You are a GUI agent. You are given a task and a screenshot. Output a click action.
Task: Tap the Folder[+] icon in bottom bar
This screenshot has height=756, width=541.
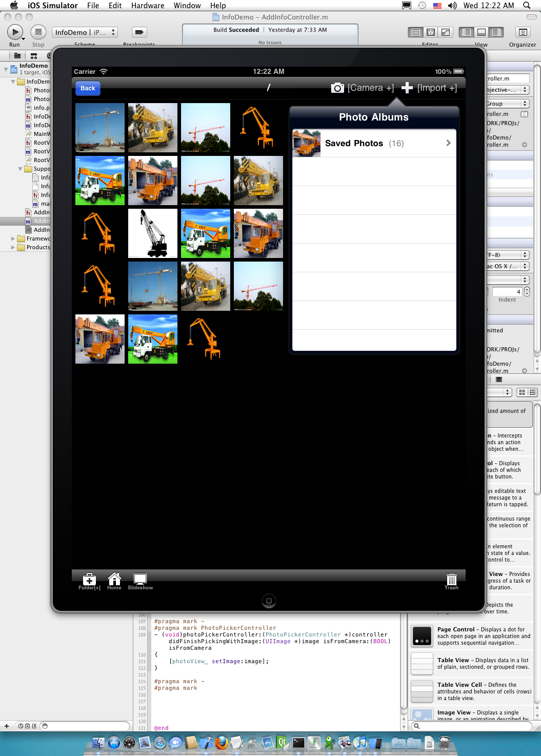pos(89,581)
